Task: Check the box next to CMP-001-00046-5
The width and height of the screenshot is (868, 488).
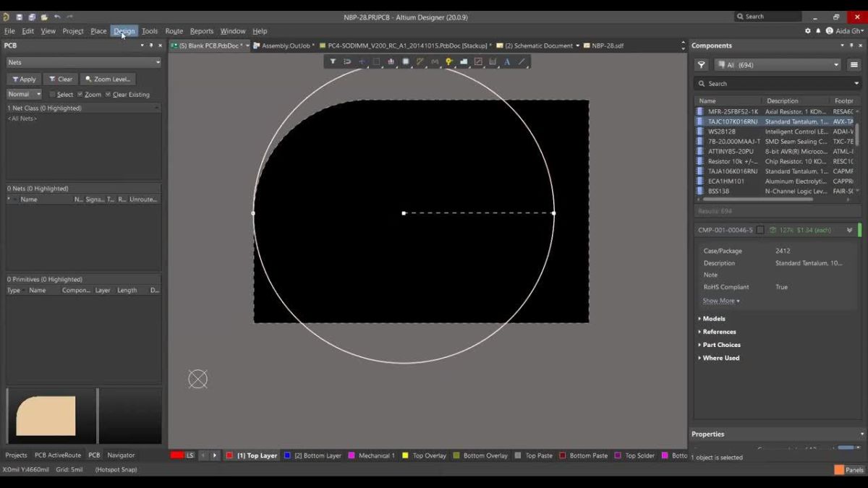Action: point(760,230)
